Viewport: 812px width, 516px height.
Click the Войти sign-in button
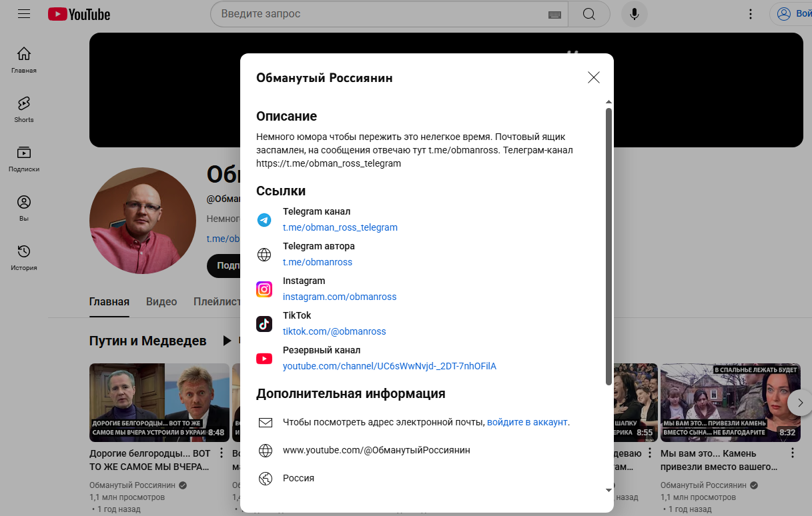pos(791,14)
